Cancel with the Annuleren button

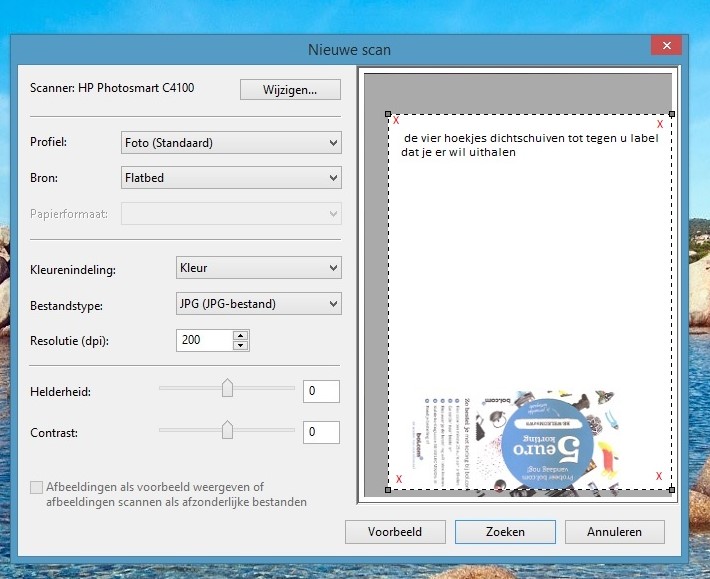click(x=615, y=532)
